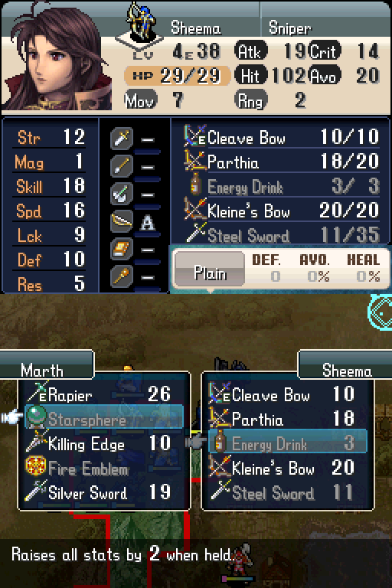Select the Starsphere orb icon in Marth's inventory

point(36,418)
